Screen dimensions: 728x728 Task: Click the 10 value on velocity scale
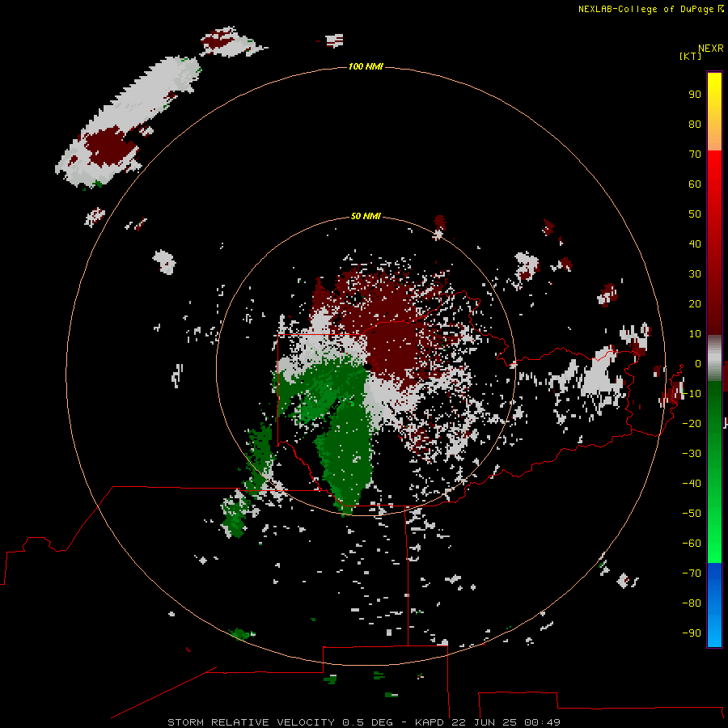click(695, 334)
